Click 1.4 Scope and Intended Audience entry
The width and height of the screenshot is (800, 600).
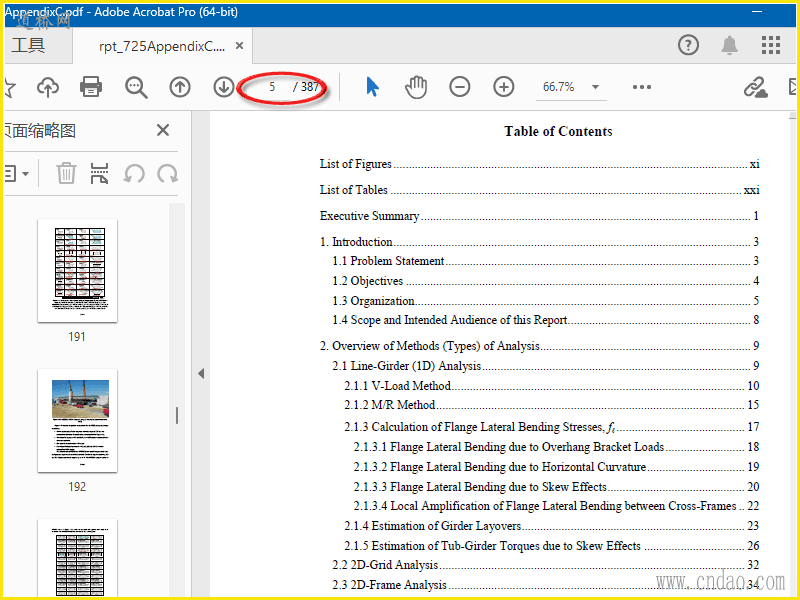545,320
